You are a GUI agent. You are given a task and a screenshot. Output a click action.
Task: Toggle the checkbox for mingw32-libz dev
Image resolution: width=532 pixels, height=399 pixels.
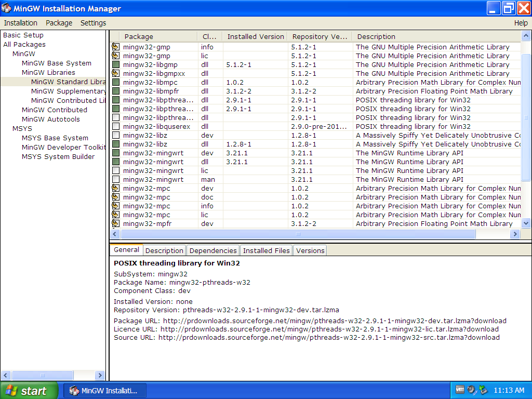coord(116,135)
